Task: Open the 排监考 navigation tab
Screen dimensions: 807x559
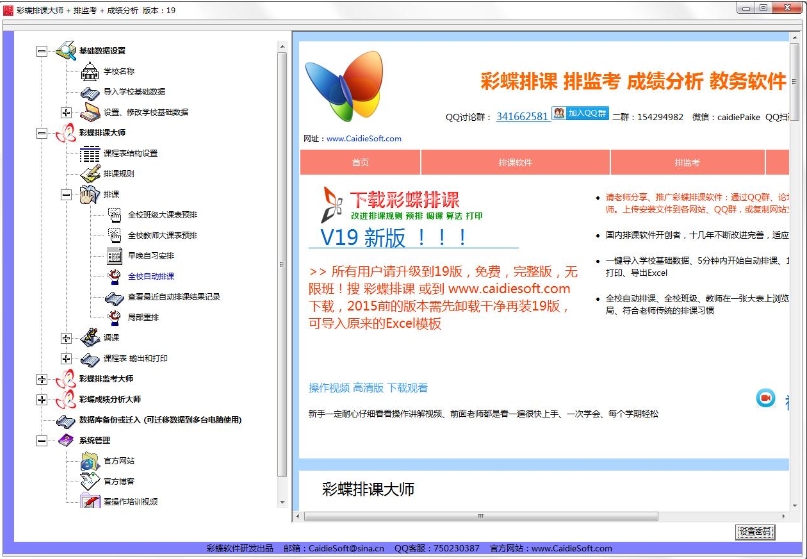Action: coord(688,163)
